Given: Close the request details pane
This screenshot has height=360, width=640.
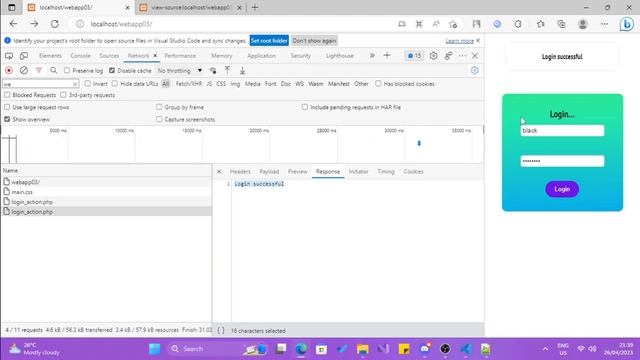Looking at the screenshot, I should tap(219, 171).
